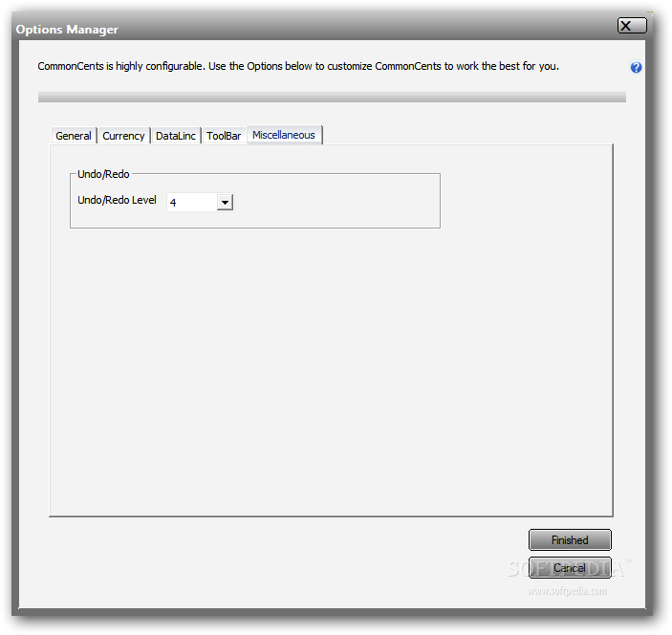Select the DataLinc tab
This screenshot has height=635, width=672.
[176, 136]
